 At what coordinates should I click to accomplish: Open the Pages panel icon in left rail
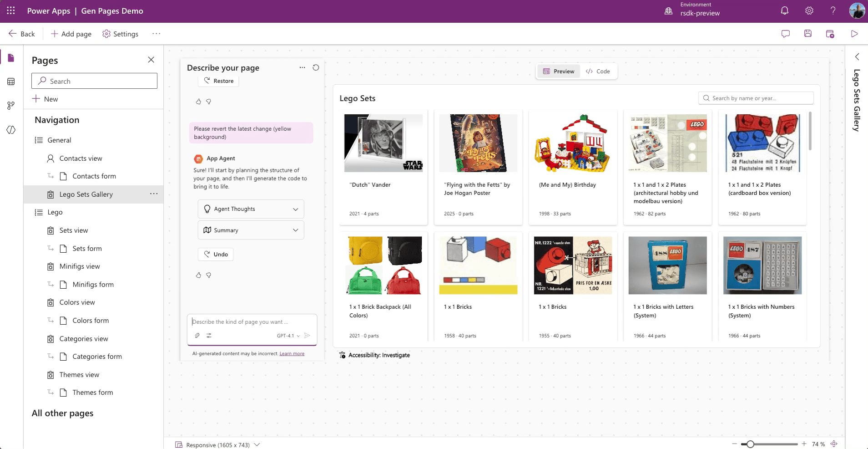pyautogui.click(x=11, y=57)
